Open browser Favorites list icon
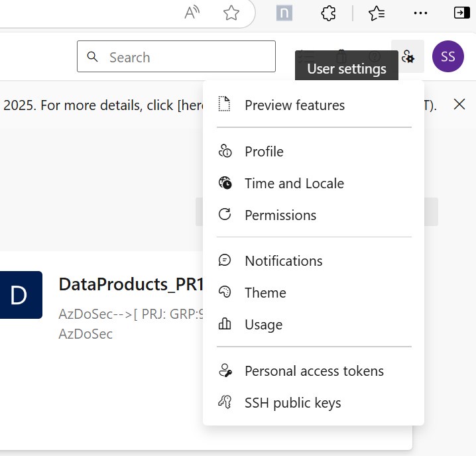This screenshot has width=476, height=456. (377, 13)
